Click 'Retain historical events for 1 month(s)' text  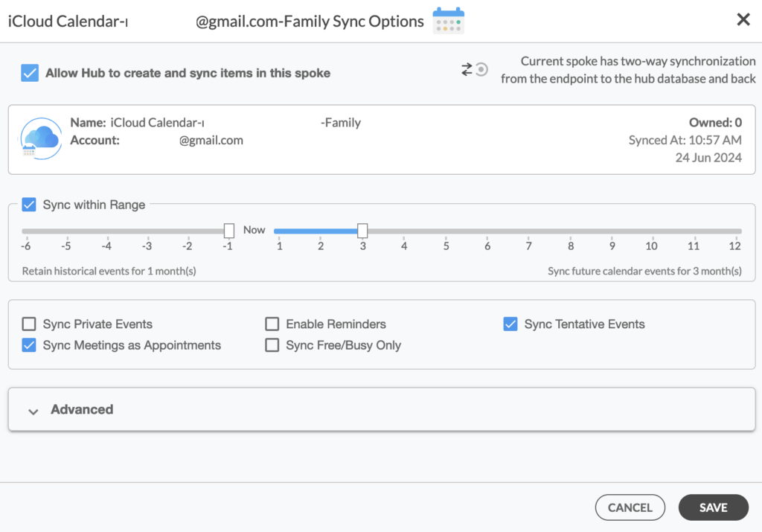coord(109,271)
